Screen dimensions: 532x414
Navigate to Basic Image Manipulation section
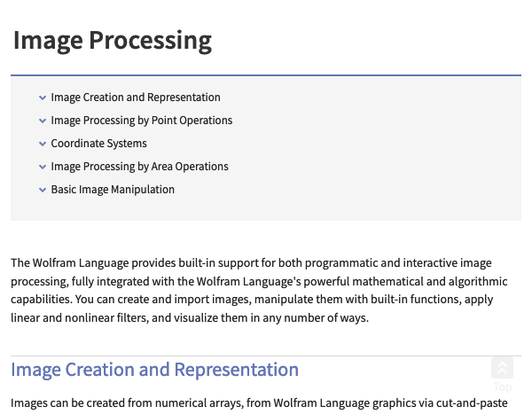[x=113, y=190]
